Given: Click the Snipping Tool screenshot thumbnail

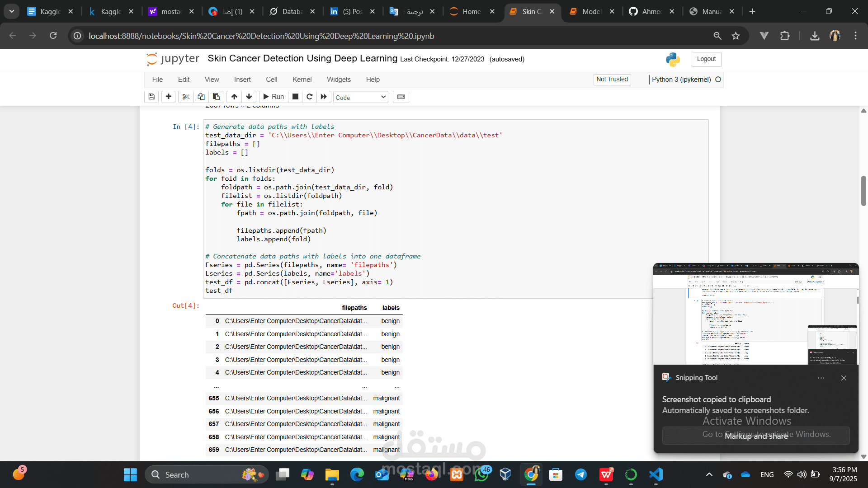Looking at the screenshot, I should (756, 314).
